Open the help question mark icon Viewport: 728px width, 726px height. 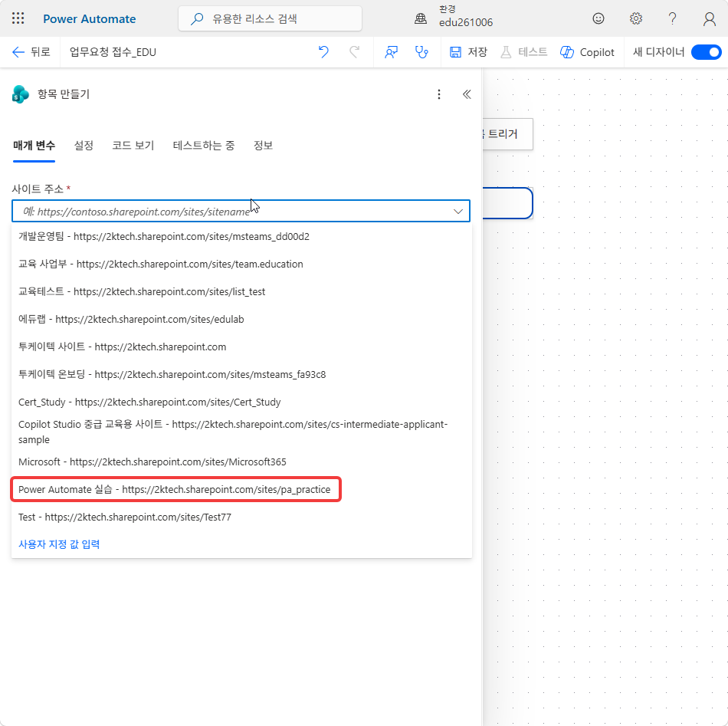tap(672, 18)
